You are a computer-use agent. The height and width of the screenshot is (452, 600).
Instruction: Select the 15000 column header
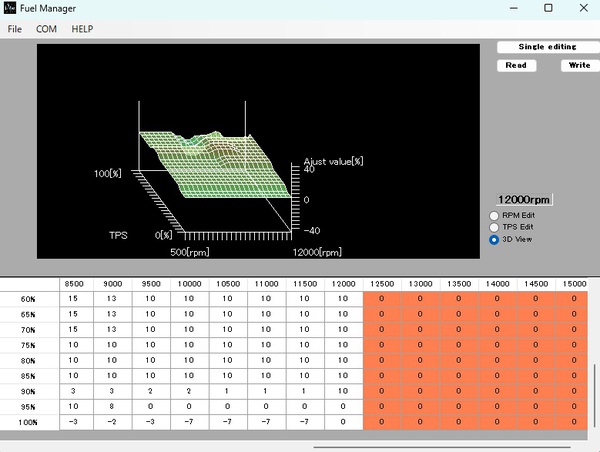572,284
